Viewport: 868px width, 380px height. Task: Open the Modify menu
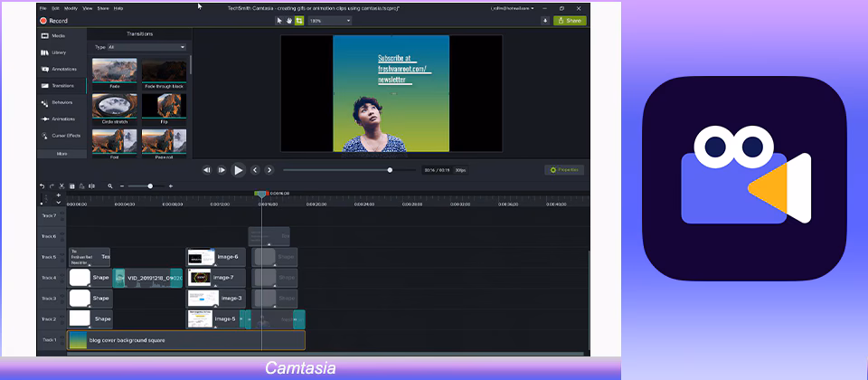[x=71, y=8]
